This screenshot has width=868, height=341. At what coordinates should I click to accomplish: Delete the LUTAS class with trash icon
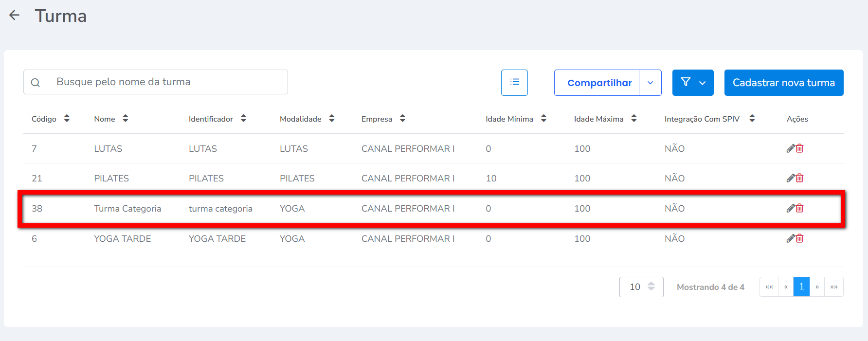(800, 148)
